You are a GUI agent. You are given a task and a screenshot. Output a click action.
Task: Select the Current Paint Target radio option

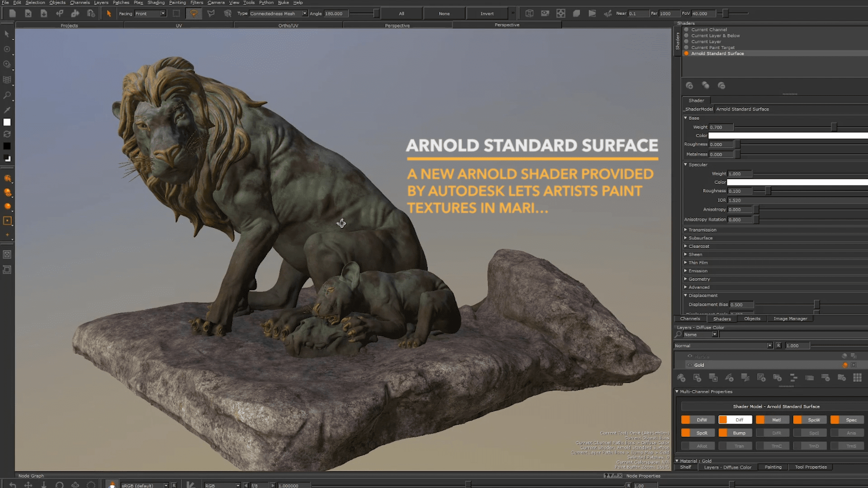click(687, 47)
